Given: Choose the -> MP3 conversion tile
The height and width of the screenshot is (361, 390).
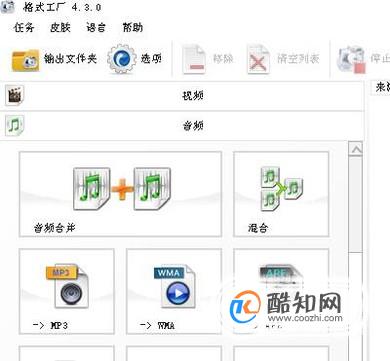Looking at the screenshot, I should pos(67,291).
